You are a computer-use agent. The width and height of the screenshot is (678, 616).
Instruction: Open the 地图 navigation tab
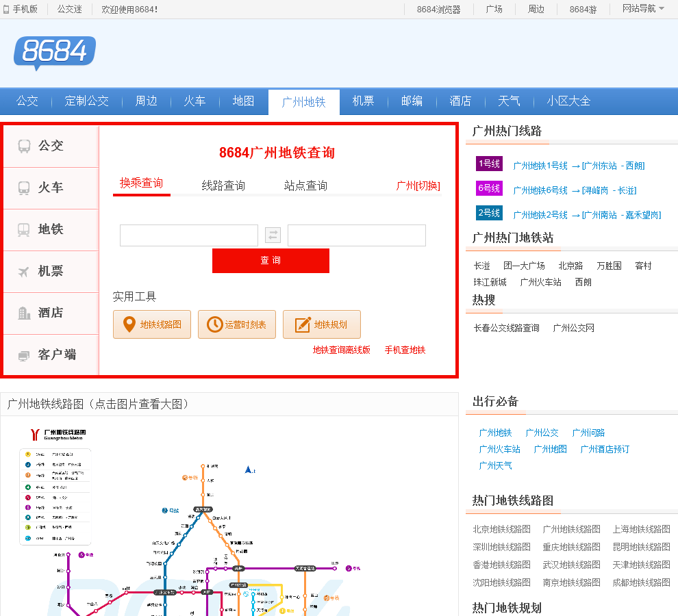(x=243, y=101)
